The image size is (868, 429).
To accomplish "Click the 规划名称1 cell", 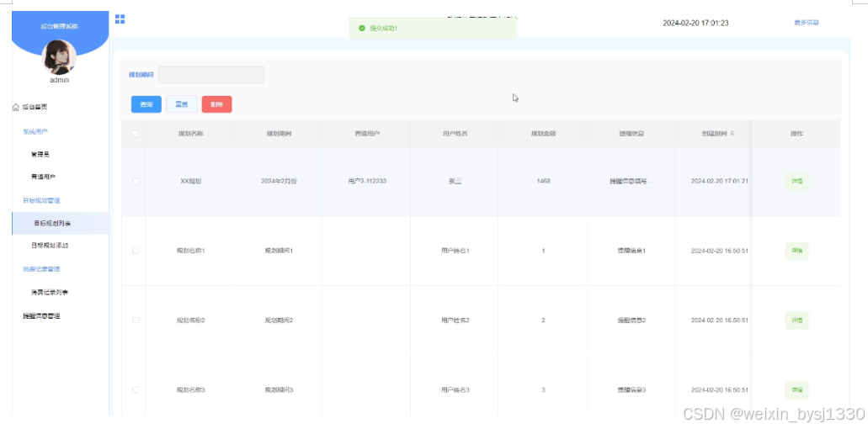I will (x=190, y=251).
